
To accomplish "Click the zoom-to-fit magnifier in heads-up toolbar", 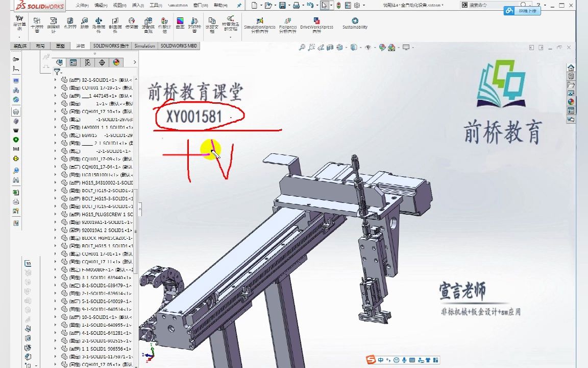I will click(x=302, y=48).
